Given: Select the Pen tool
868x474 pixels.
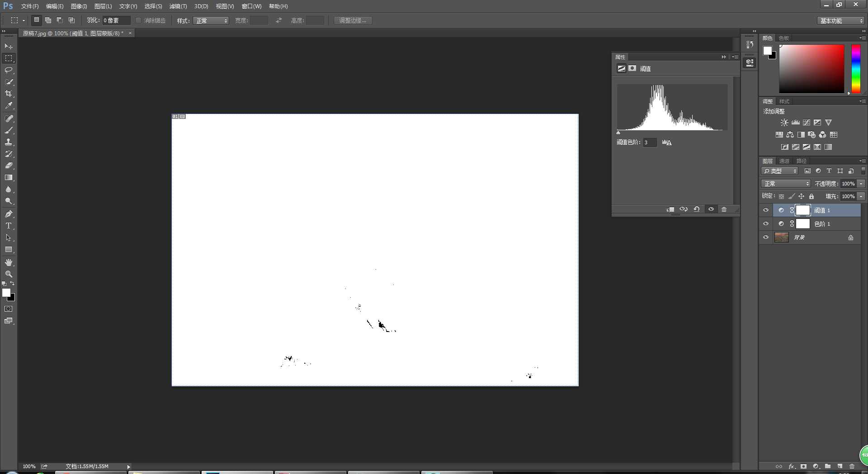Looking at the screenshot, I should tap(9, 214).
